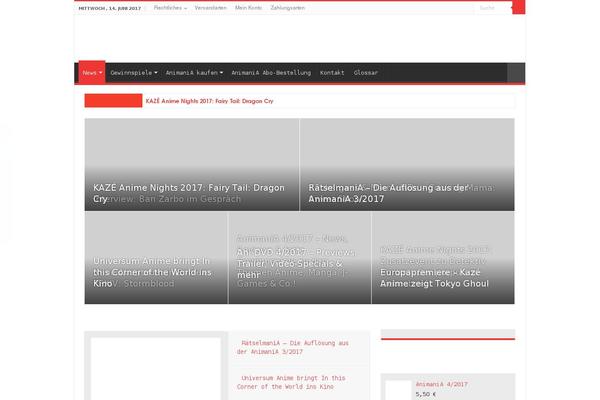The image size is (600, 400).
Task: Open the Fairy Tail: Dragon Cry slider tile
Action: pyautogui.click(x=192, y=165)
